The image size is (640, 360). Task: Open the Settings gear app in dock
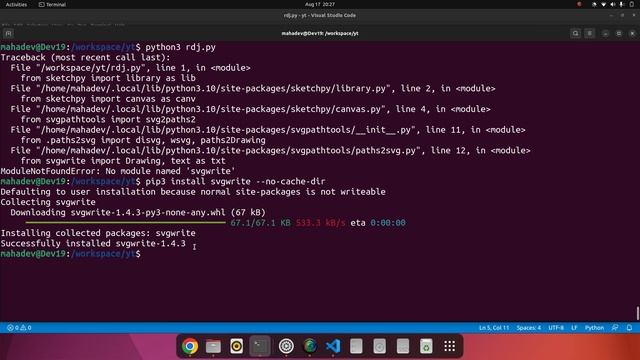(x=286, y=346)
